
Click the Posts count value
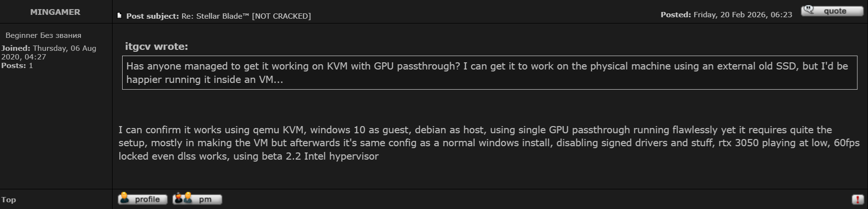31,66
